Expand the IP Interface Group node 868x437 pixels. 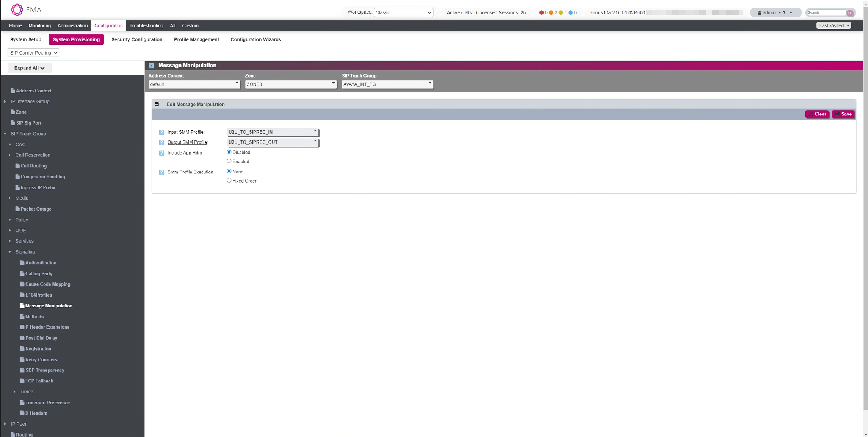pyautogui.click(x=5, y=101)
